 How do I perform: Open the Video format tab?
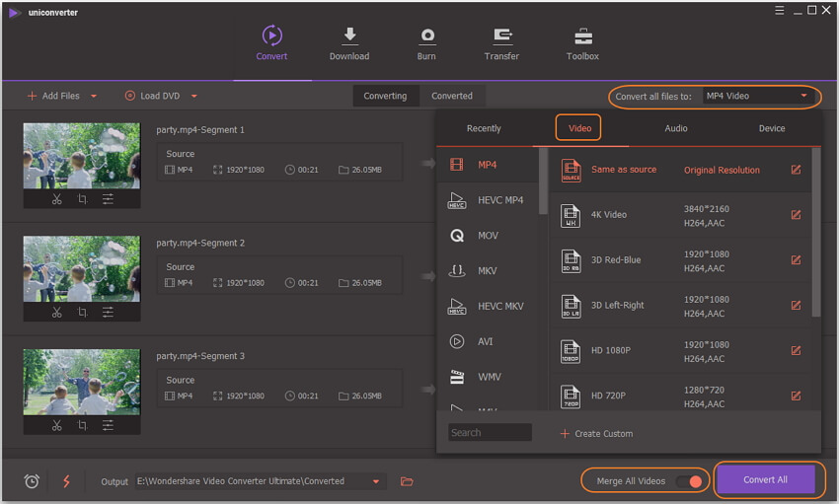point(580,128)
